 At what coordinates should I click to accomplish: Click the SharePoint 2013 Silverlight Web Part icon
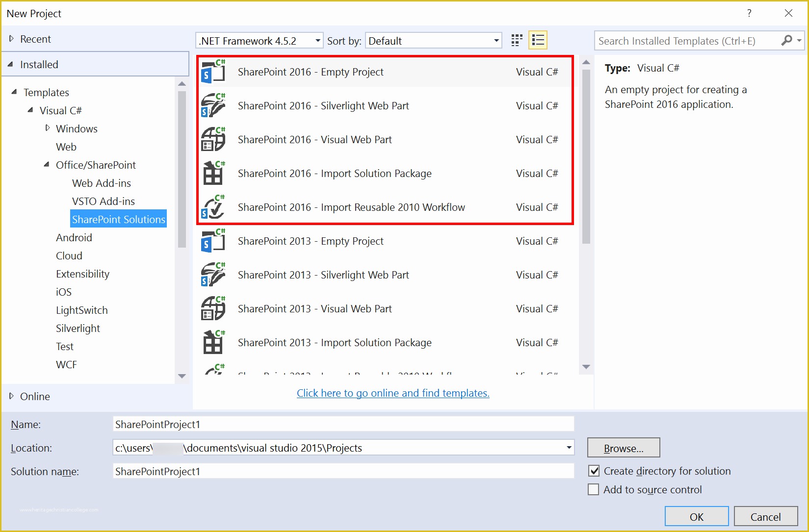(213, 275)
